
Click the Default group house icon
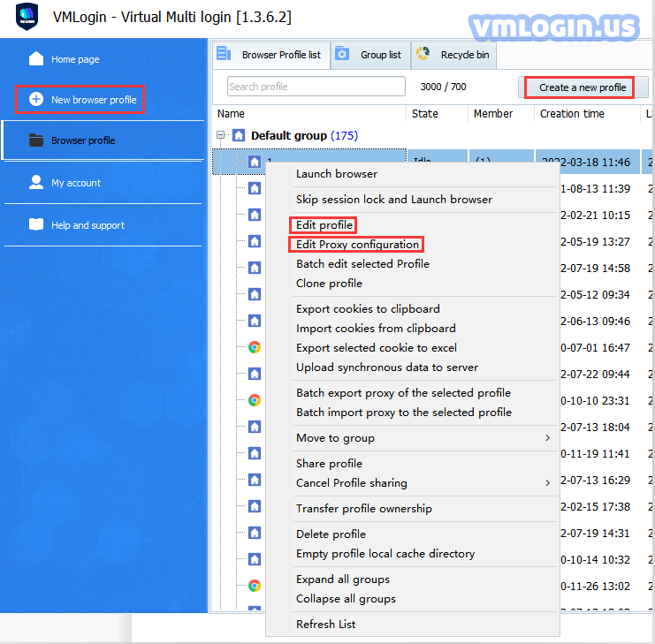pyautogui.click(x=239, y=135)
